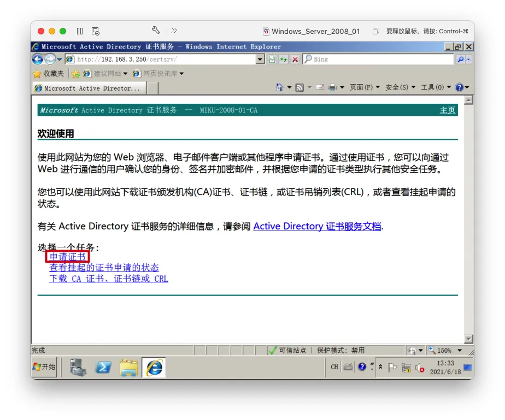This screenshot has height=420, width=505.
Task: Click the 完成 status bar text
Action: click(38, 350)
